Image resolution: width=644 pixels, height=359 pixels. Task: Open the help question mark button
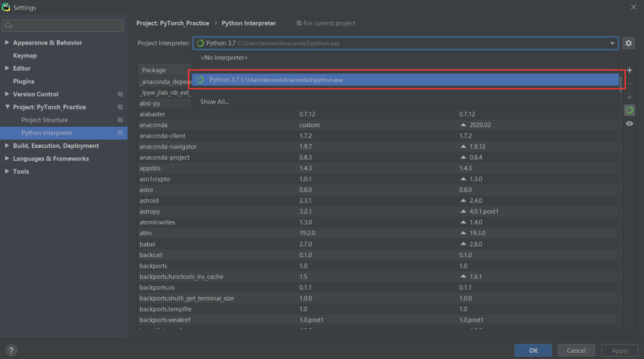[x=11, y=350]
